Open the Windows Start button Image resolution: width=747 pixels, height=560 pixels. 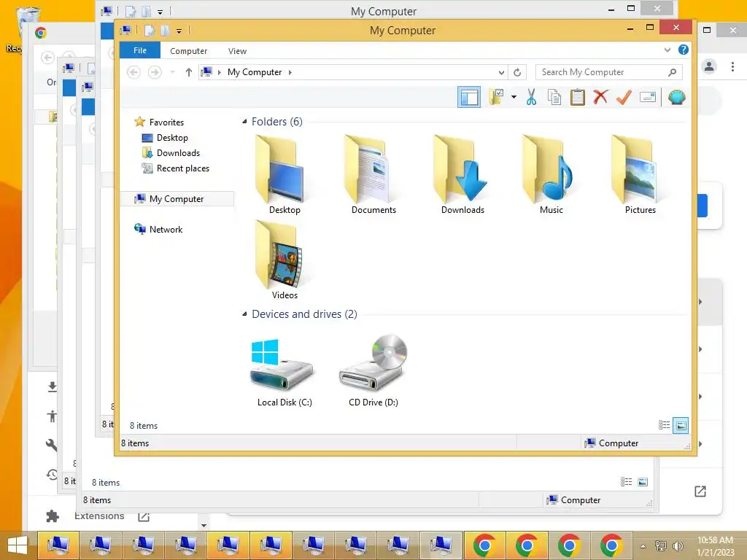coord(18,545)
